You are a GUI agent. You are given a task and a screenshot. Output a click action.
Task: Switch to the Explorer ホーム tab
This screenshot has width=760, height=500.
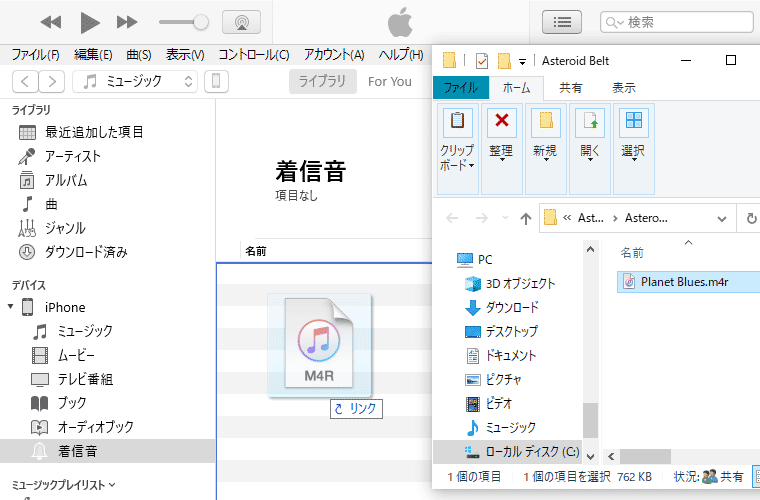tap(516, 88)
